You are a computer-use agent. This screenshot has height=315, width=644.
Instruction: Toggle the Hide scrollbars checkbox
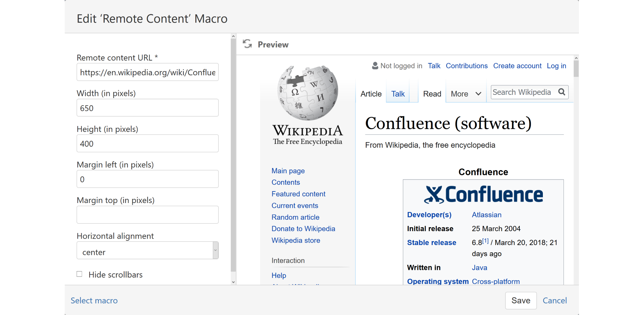pyautogui.click(x=79, y=274)
